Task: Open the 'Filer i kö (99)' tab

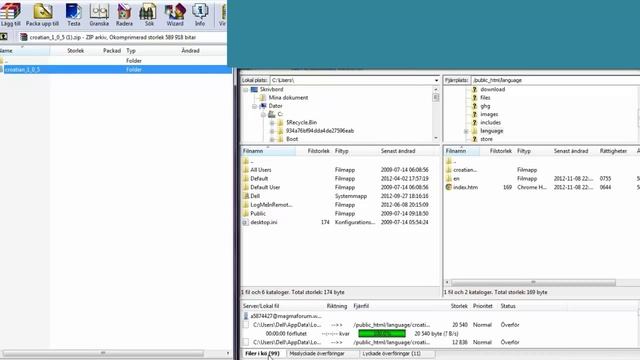Action: pyautogui.click(x=262, y=353)
